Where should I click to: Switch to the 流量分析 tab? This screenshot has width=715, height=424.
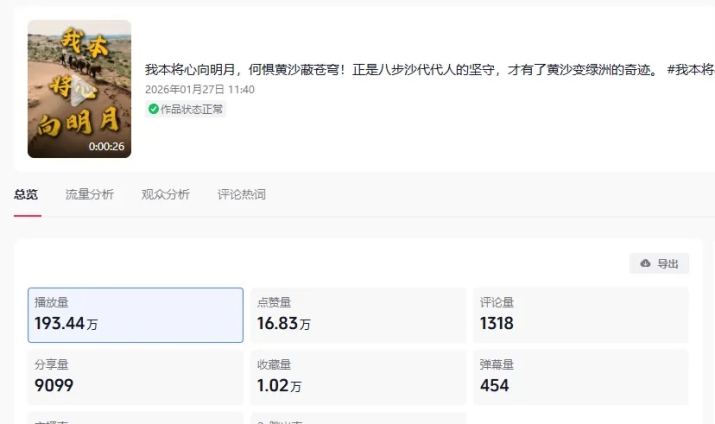[89, 195]
